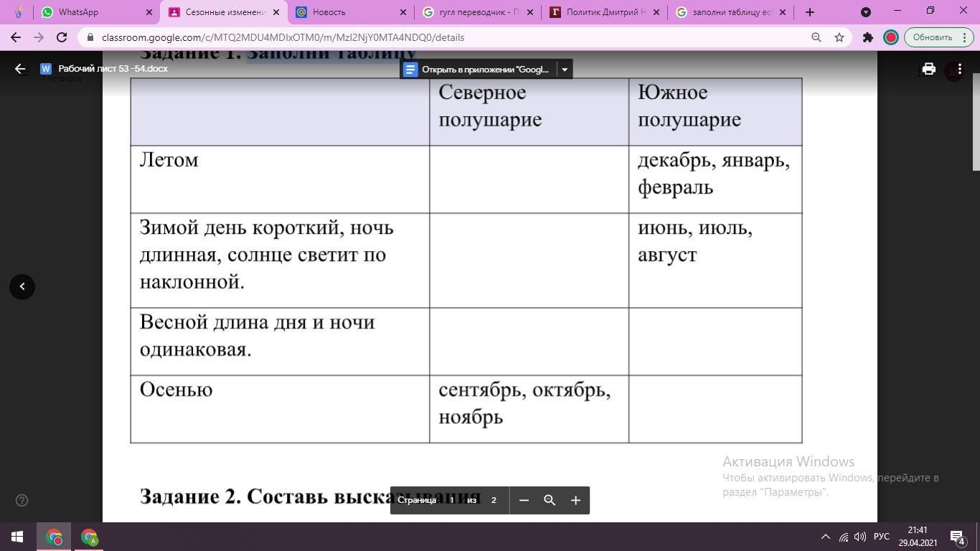This screenshot has width=980, height=551.
Task: Open the Chrome extensions puzzle icon
Action: (867, 37)
